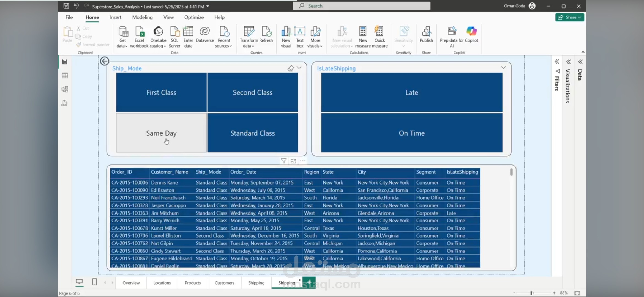Refresh the report data
The image size is (644, 297).
266,35
